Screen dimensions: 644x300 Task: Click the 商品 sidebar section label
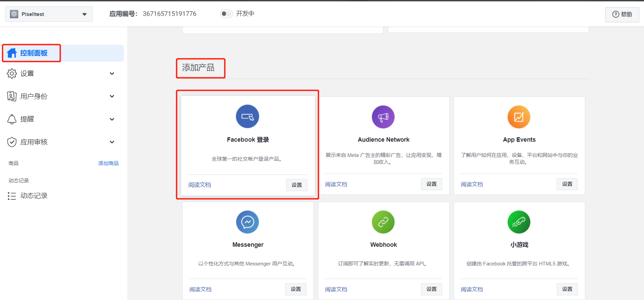14,163
